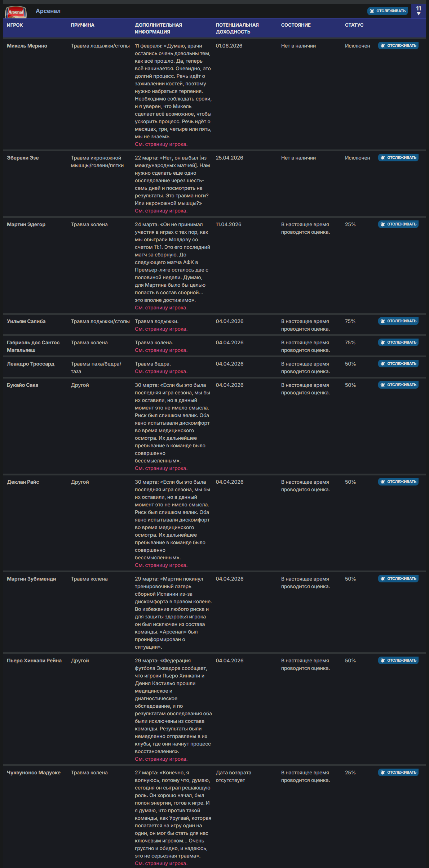The width and height of the screenshot is (429, 868).
Task: Click Исключен status in Эзе row
Action: pyautogui.click(x=357, y=158)
